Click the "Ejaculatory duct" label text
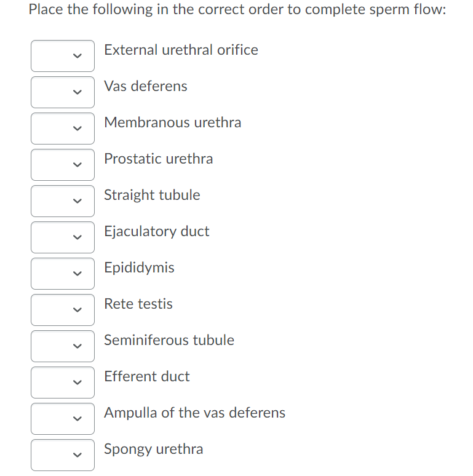Viewport: 473px width, 476px height. click(156, 231)
